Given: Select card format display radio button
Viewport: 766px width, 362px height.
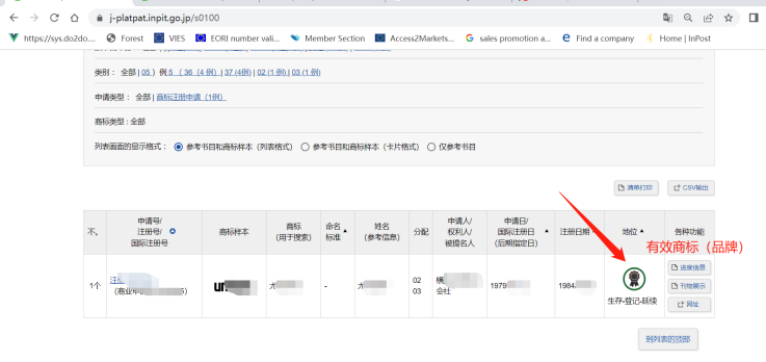Looking at the screenshot, I should 305,147.
